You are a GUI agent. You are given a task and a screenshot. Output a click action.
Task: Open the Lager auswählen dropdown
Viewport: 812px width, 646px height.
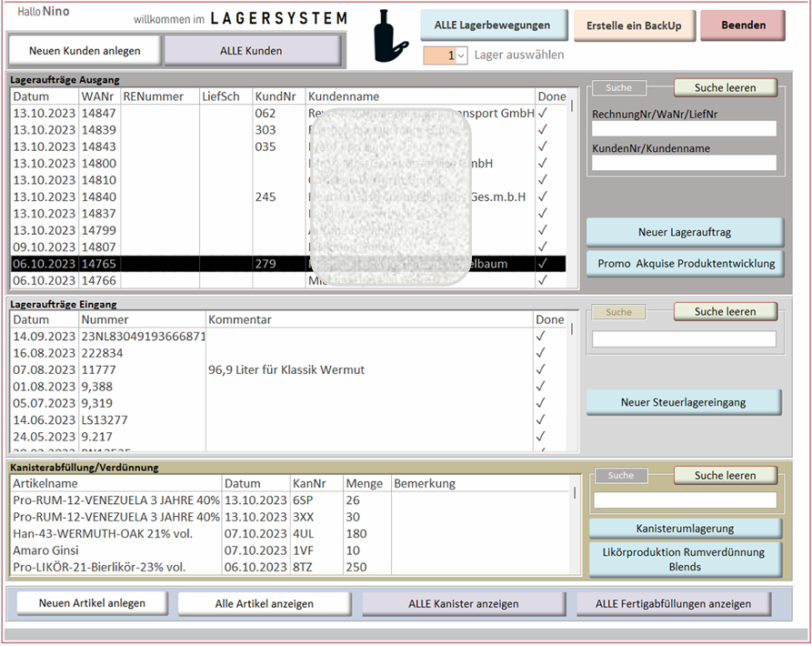pos(461,56)
